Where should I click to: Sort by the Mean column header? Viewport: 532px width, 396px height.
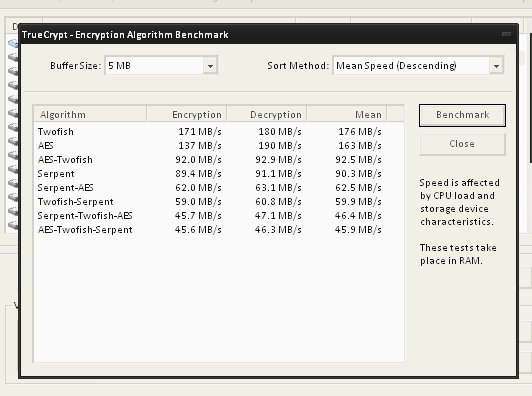tap(347, 115)
